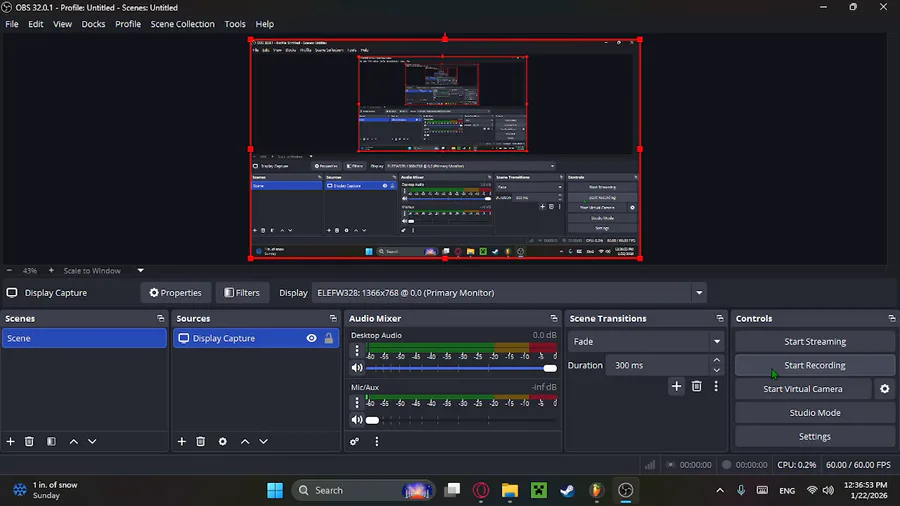Click taskbar Search box

tap(363, 491)
